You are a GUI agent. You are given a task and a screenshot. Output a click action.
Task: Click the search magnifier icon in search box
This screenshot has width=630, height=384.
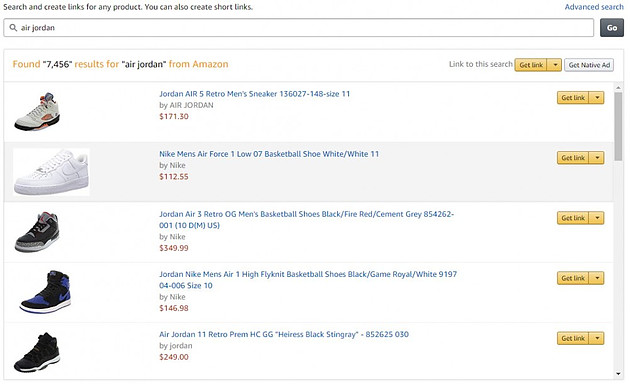(x=13, y=28)
